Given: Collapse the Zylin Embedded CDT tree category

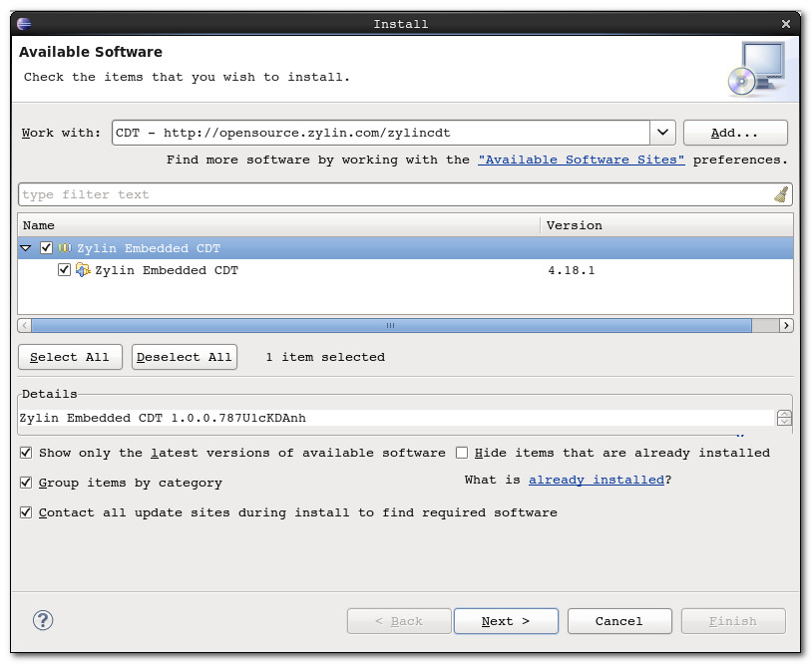Looking at the screenshot, I should tap(27, 248).
